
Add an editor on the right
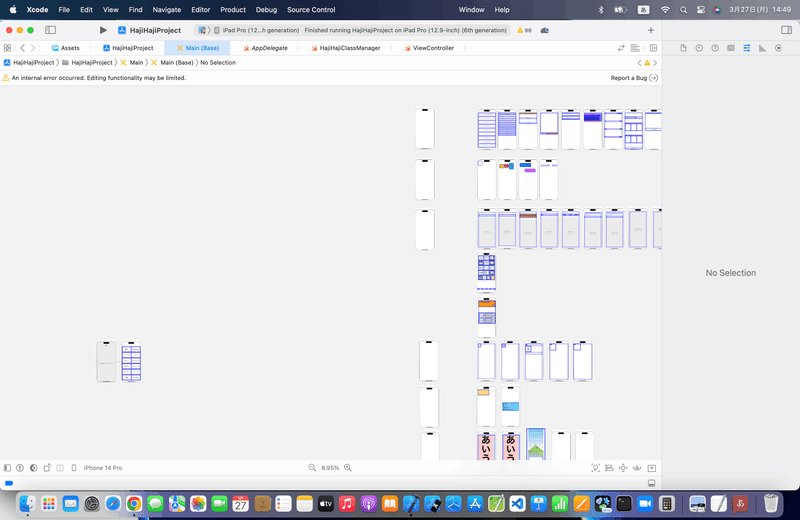point(653,48)
